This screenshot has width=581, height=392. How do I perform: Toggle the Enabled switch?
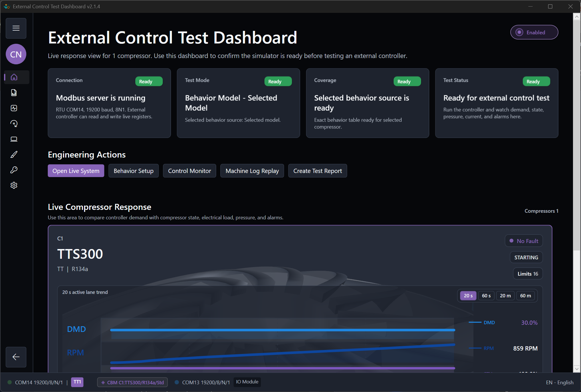coord(534,32)
